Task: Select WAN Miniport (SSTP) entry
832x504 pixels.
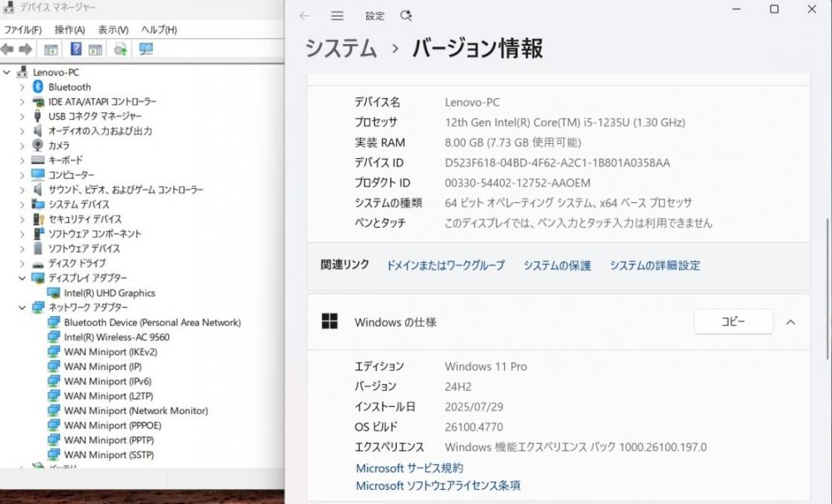Action: pyautogui.click(x=109, y=455)
